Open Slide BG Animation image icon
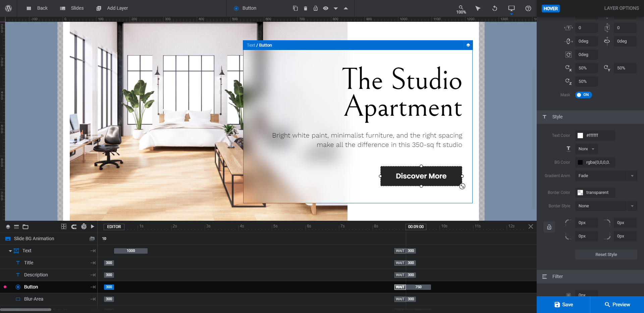 click(x=92, y=239)
